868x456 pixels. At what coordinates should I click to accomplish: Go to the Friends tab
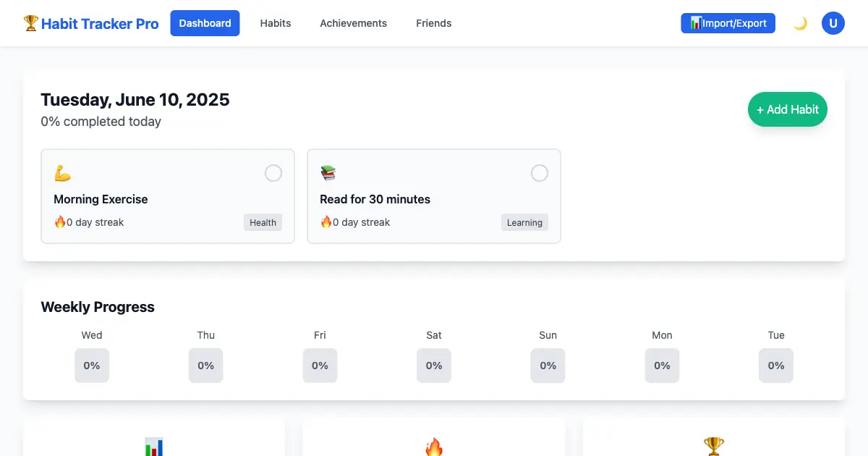click(x=433, y=23)
